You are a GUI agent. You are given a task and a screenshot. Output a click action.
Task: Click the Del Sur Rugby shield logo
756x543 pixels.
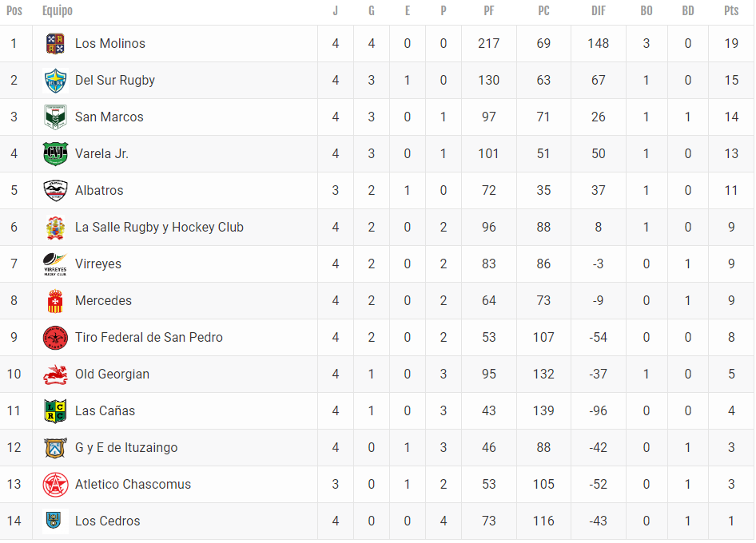click(x=55, y=81)
